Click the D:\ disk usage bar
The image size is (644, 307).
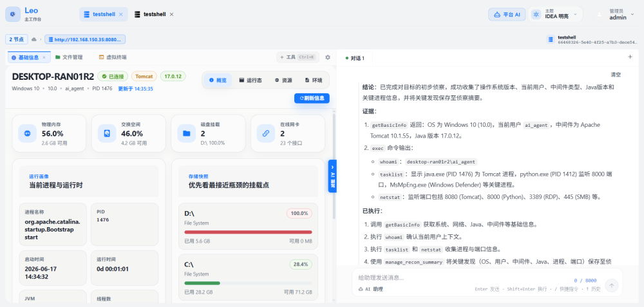(x=248, y=232)
